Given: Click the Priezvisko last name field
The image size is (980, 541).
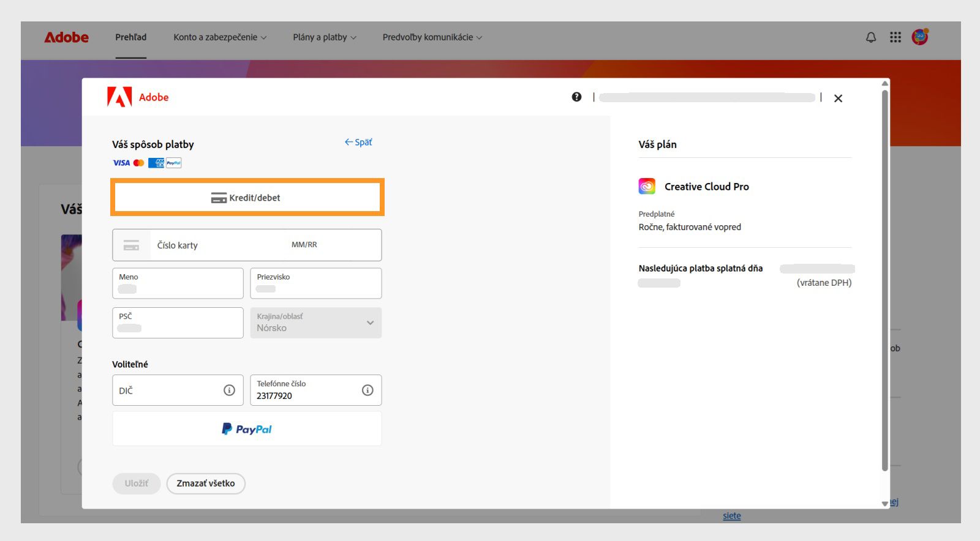Looking at the screenshot, I should 316,283.
